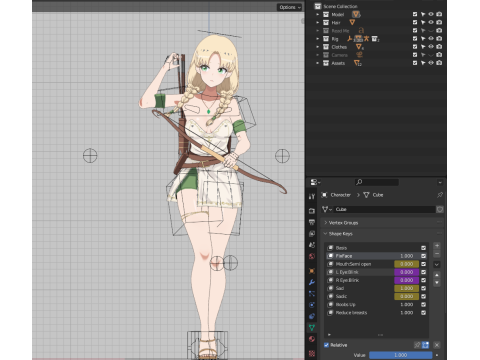
Task: Click the camera object icon beside Camera collection
Action: point(359,55)
